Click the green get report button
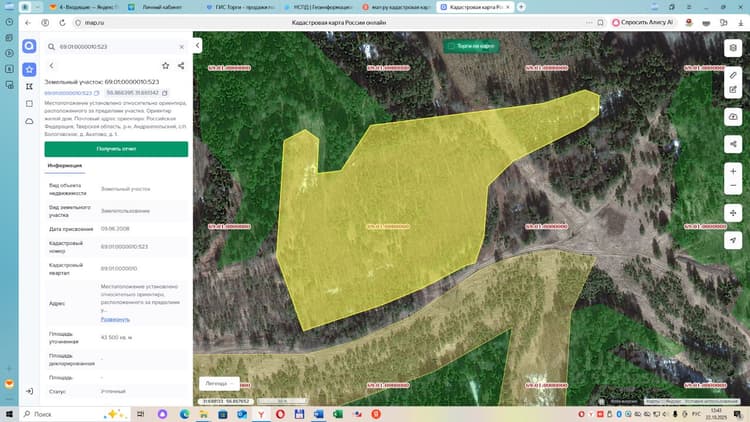The height and width of the screenshot is (422, 750). coord(116,149)
